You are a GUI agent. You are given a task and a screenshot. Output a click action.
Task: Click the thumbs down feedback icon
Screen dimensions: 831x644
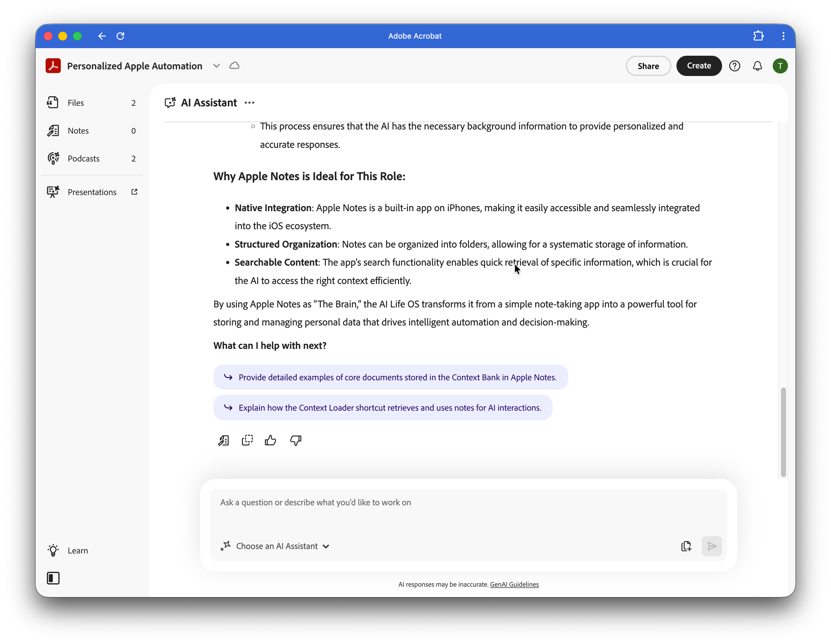point(296,440)
